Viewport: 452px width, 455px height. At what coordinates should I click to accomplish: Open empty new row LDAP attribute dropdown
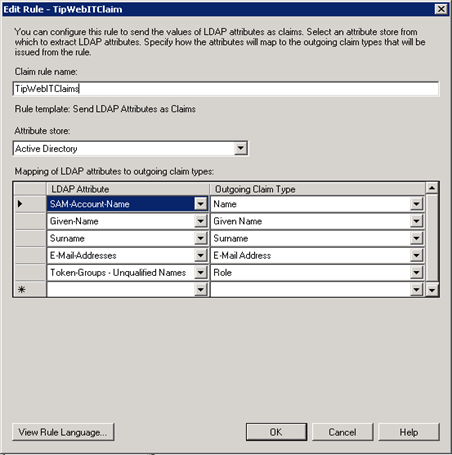[201, 290]
